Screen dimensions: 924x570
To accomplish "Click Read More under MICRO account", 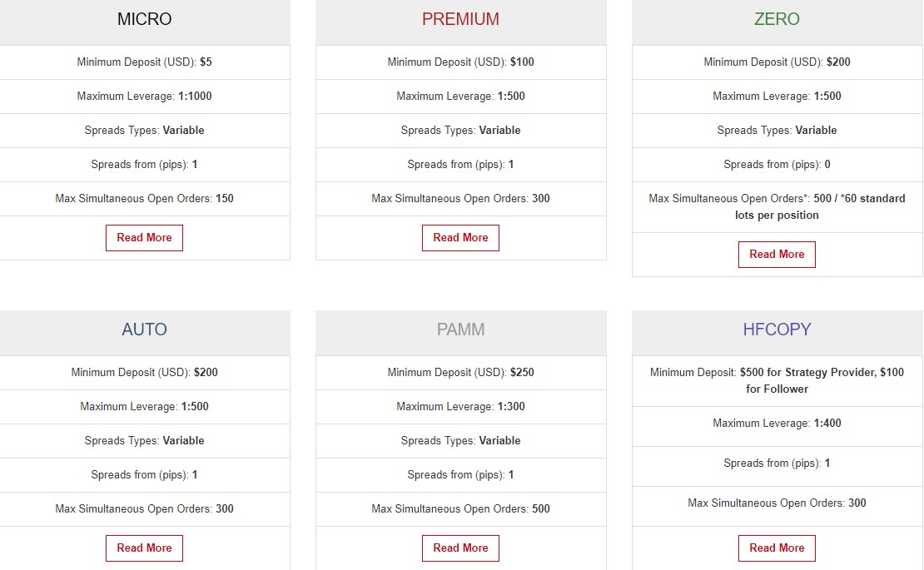I will point(144,238).
